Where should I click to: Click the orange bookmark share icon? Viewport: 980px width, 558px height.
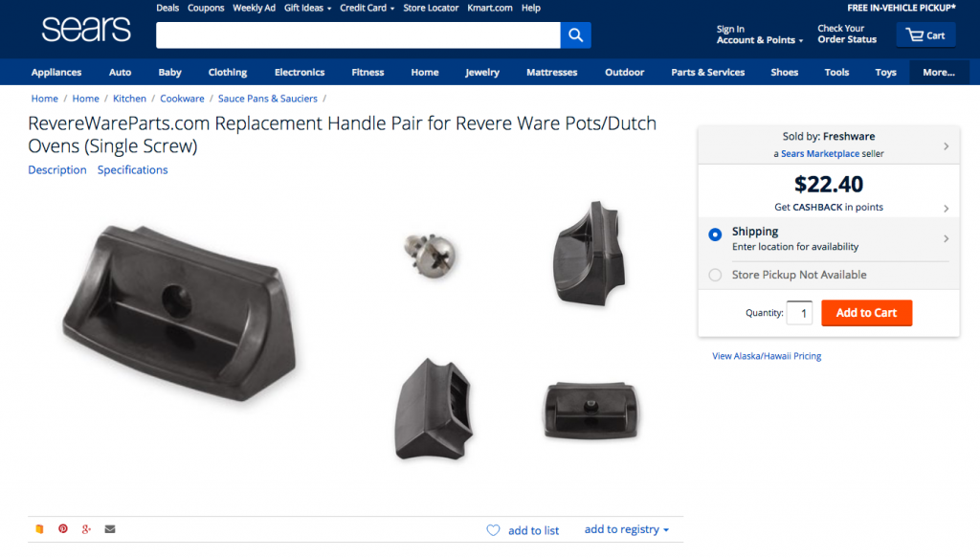click(x=39, y=529)
